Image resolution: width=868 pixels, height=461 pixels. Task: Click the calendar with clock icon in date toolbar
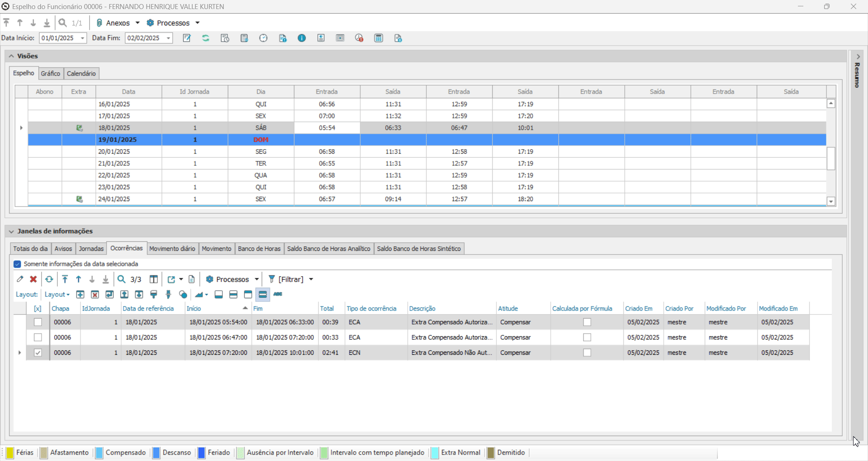pyautogui.click(x=225, y=38)
